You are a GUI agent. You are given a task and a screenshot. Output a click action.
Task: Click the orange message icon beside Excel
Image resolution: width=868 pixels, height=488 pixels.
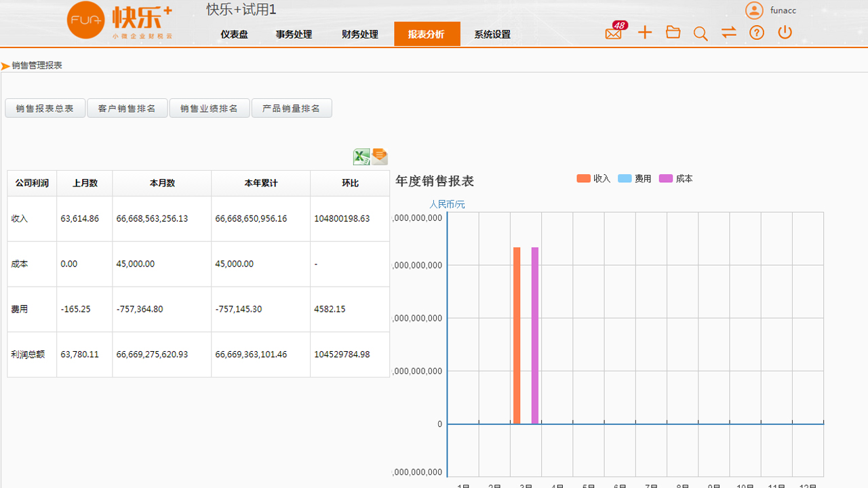coord(380,157)
